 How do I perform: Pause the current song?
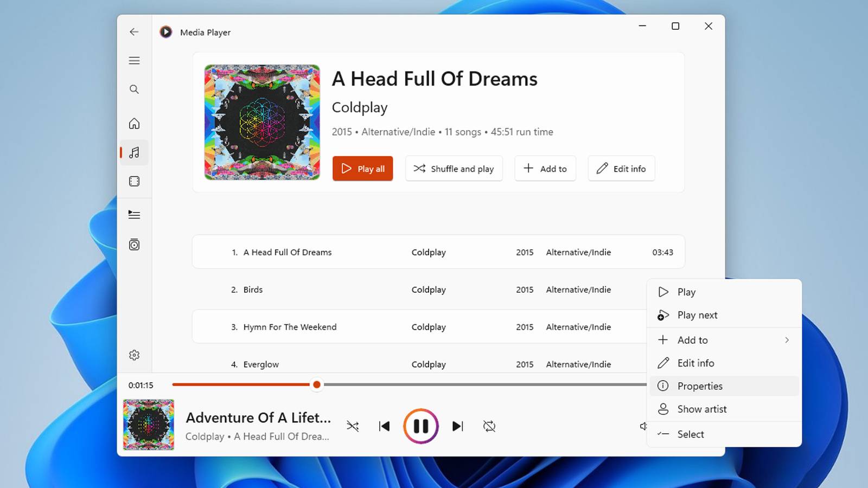[x=421, y=426]
